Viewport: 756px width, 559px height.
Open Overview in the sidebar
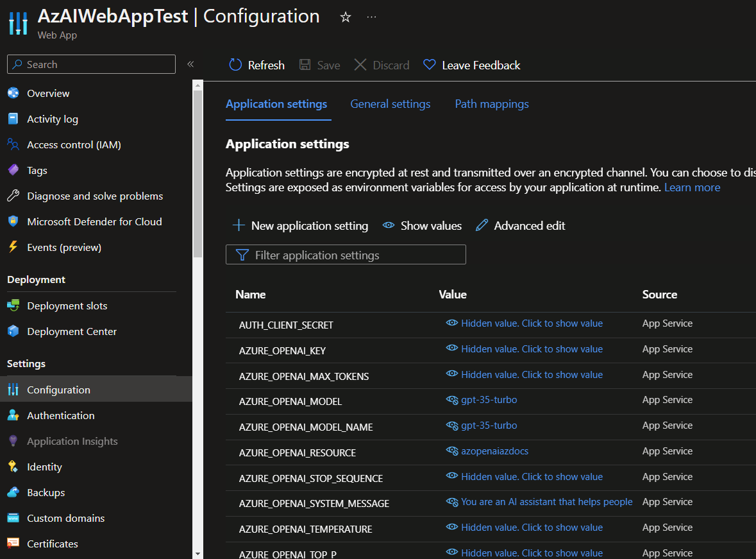[48, 93]
